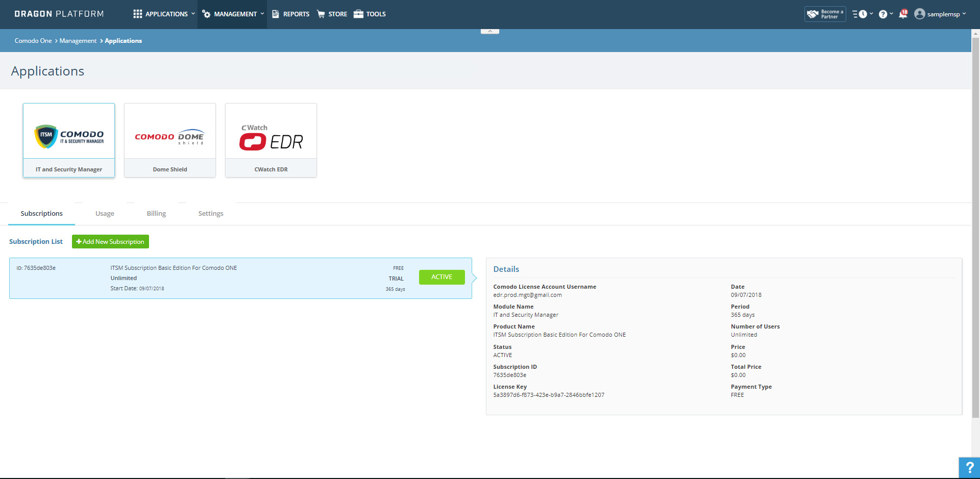Image resolution: width=980 pixels, height=479 pixels.
Task: Click the Management gears icon
Action: pyautogui.click(x=206, y=14)
